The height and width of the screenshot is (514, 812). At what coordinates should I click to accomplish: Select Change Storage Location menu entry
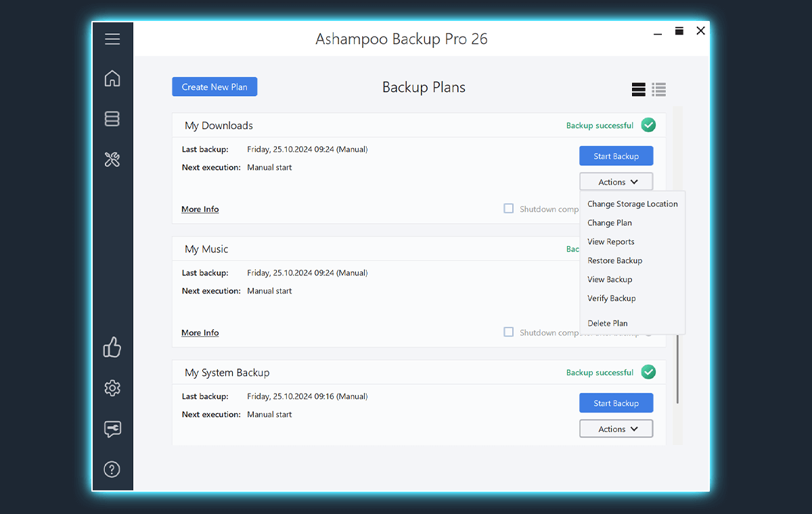tap(632, 204)
